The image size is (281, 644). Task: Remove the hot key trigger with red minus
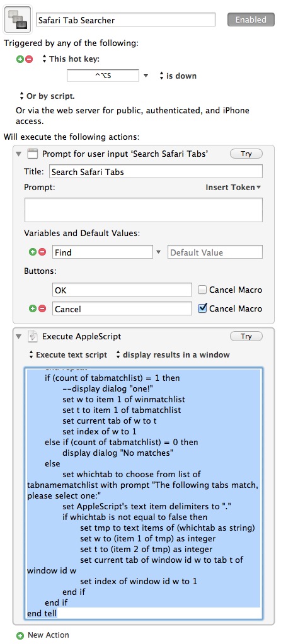coord(29,59)
